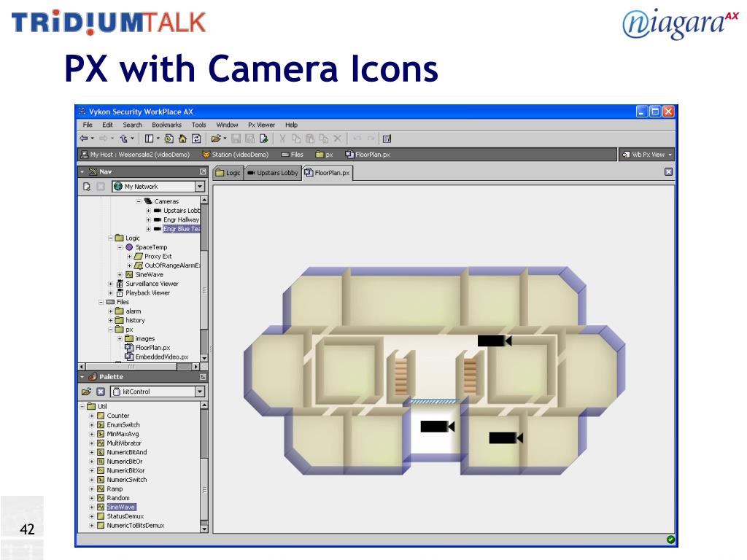
Task: Click the Cut scissors toolbar icon
Action: [282, 139]
